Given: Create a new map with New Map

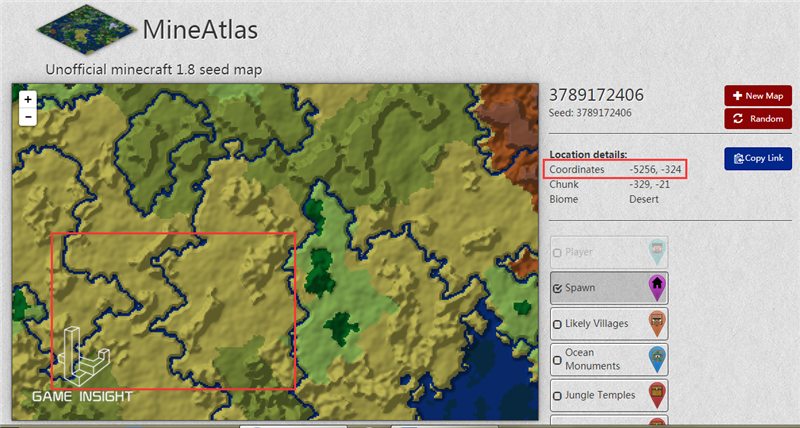Looking at the screenshot, I should click(758, 96).
